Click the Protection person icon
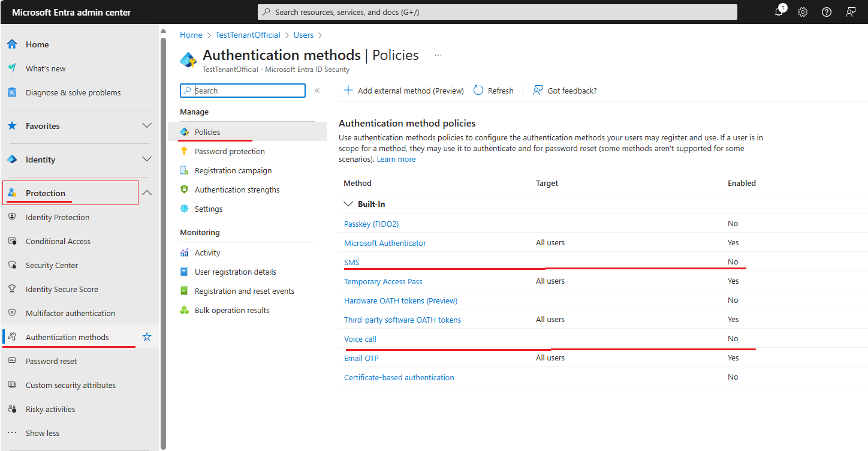The image size is (868, 451). [12, 193]
